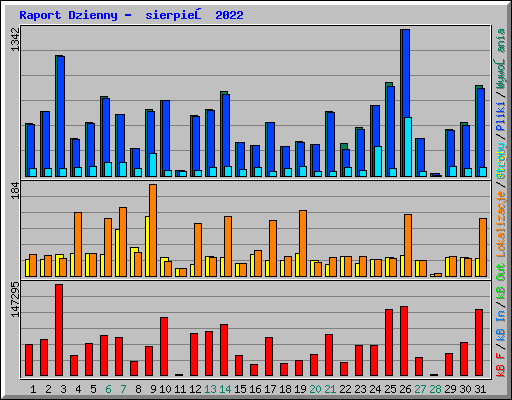Click the day 11 axis label
Screen dimensions: 512x400
point(180,389)
